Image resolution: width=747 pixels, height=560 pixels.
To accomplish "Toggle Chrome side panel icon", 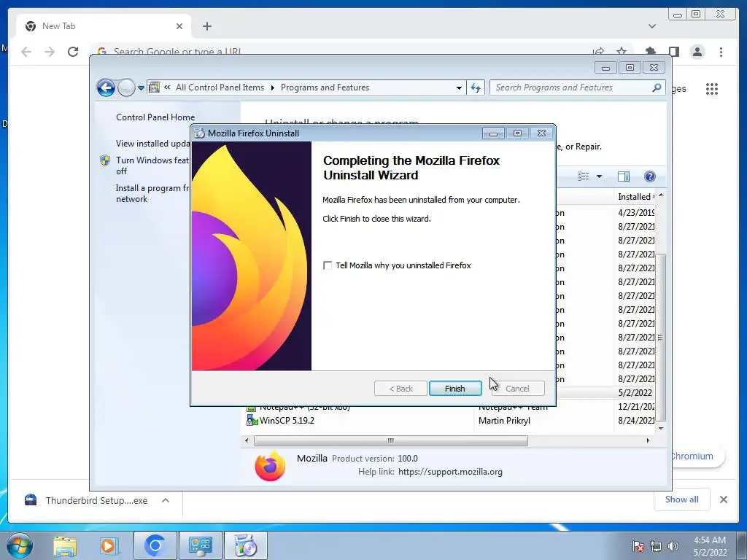I will click(x=673, y=52).
